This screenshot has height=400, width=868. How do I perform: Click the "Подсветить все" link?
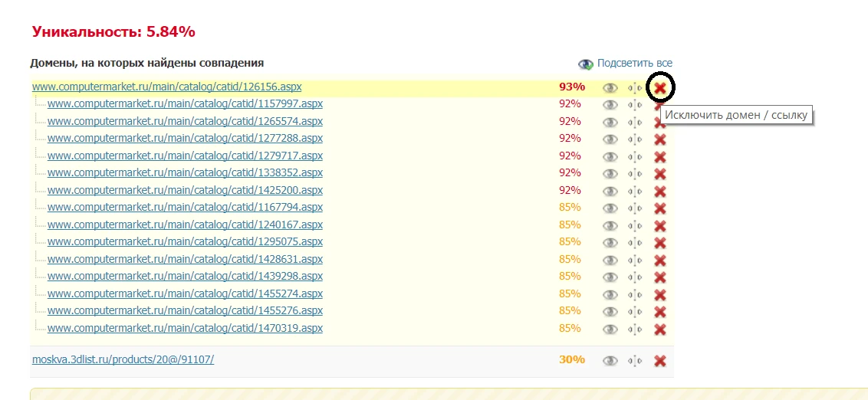pyautogui.click(x=634, y=64)
